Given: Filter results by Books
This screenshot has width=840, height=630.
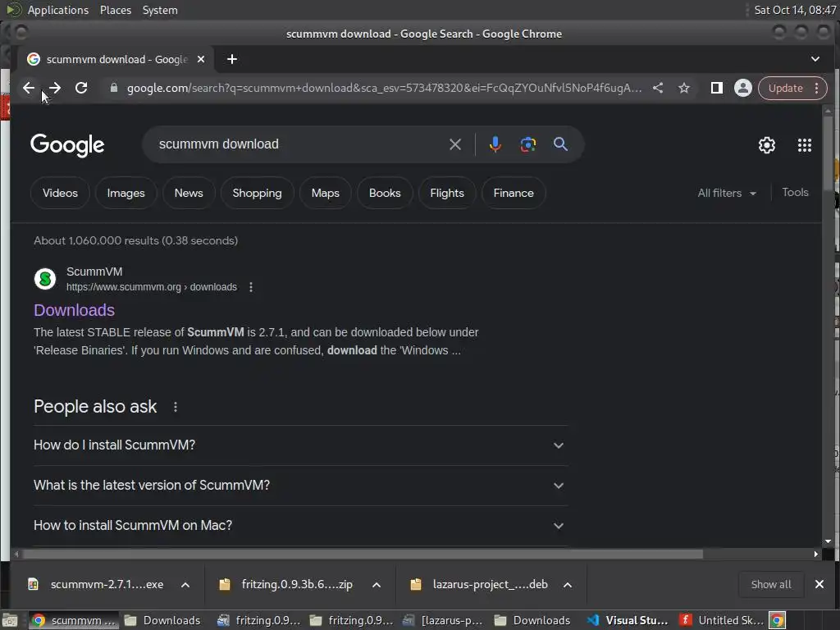Looking at the screenshot, I should pyautogui.click(x=385, y=193).
